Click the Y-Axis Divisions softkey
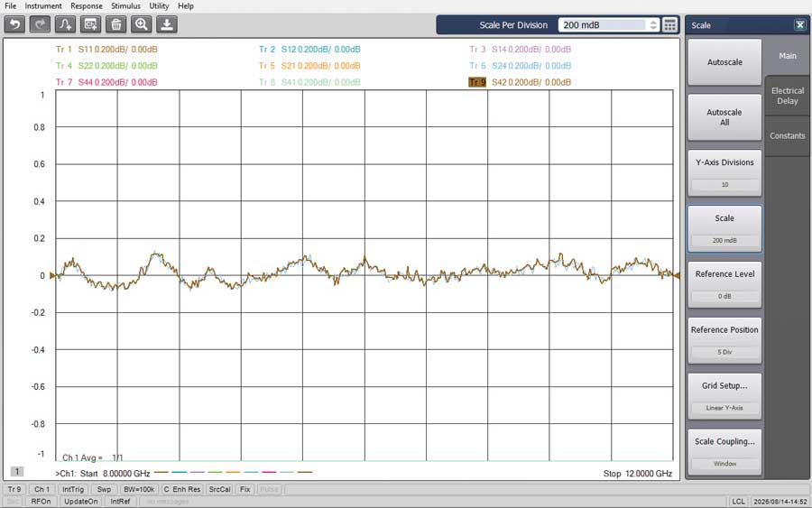812x508 pixels. pyautogui.click(x=724, y=173)
